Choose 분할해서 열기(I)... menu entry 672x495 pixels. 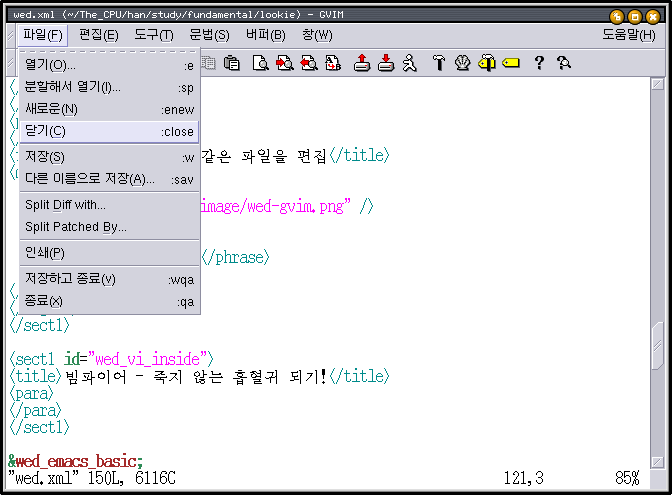click(x=109, y=87)
